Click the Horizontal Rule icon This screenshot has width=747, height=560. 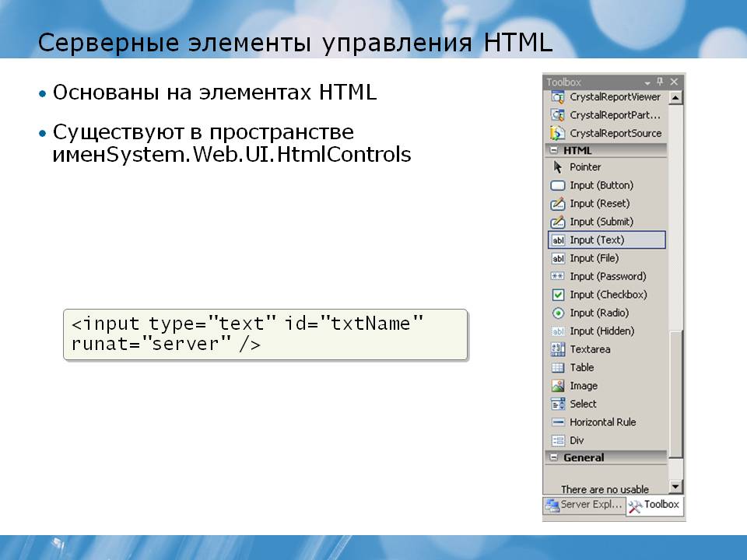557,422
